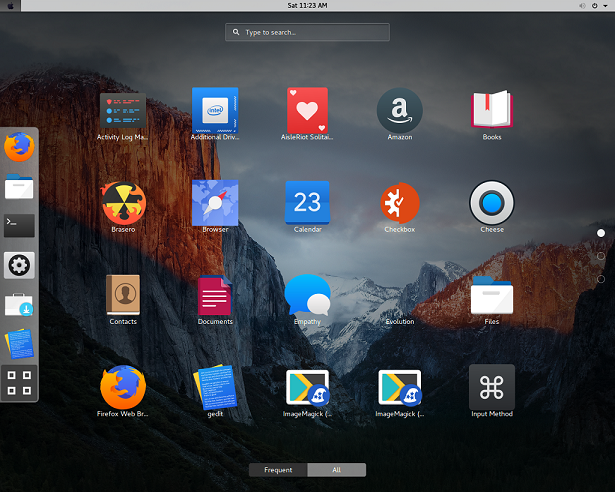615x492 pixels.
Task: Click Firefox icon in the dock
Action: pyautogui.click(x=19, y=147)
